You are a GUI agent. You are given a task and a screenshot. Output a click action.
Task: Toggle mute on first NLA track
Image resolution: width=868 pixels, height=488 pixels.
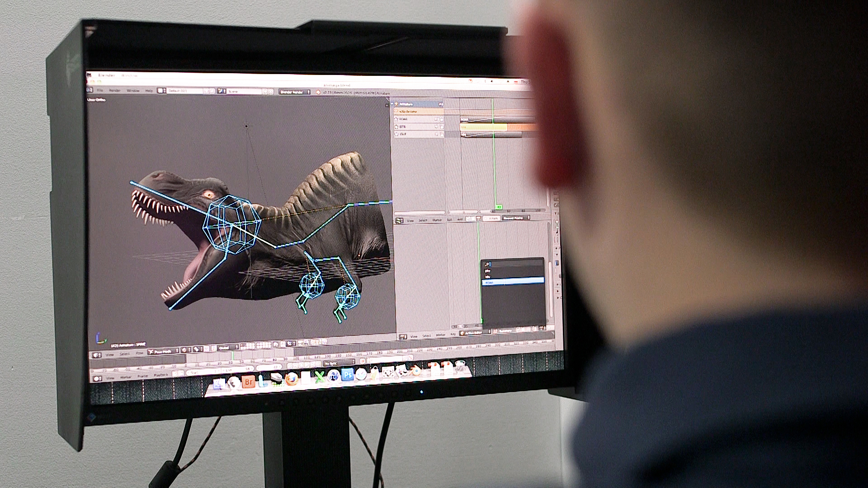tap(436, 119)
